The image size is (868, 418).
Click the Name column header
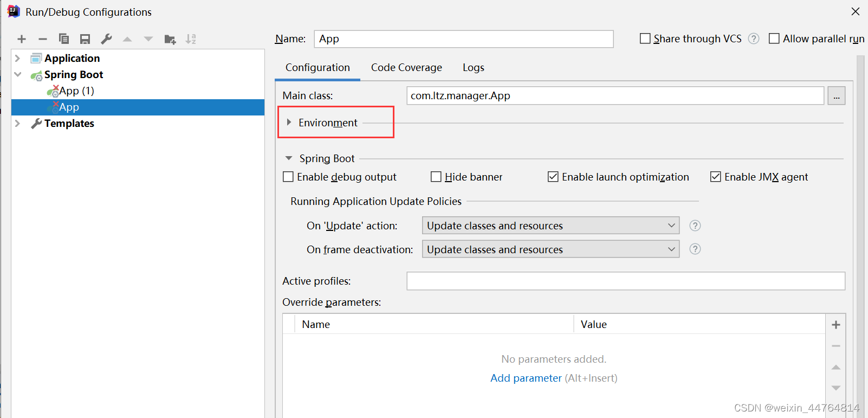434,324
